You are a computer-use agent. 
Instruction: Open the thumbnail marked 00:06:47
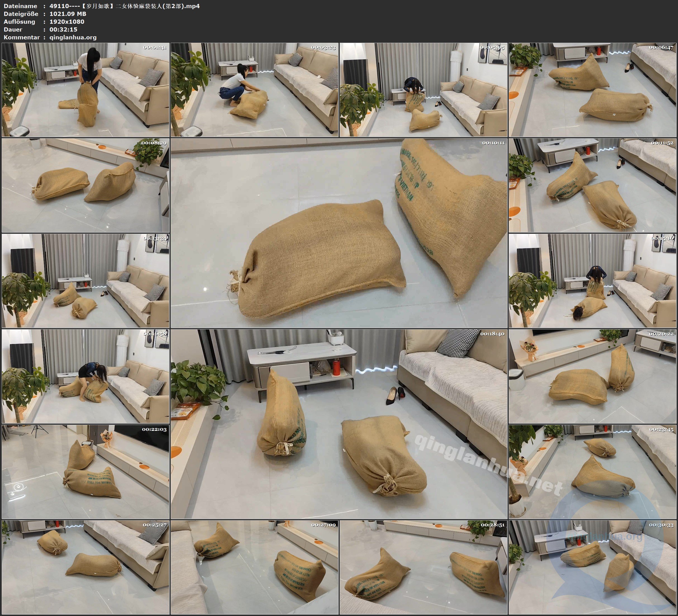point(592,89)
